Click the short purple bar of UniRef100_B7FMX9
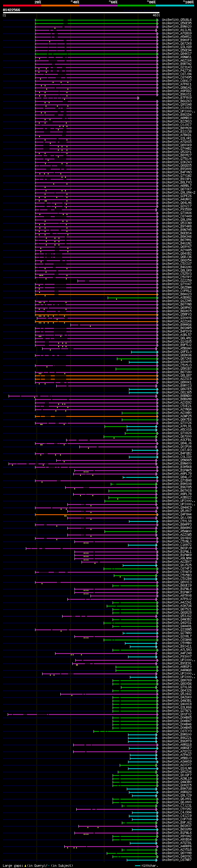Viewport: 197px width, 868px height. click(87, 98)
